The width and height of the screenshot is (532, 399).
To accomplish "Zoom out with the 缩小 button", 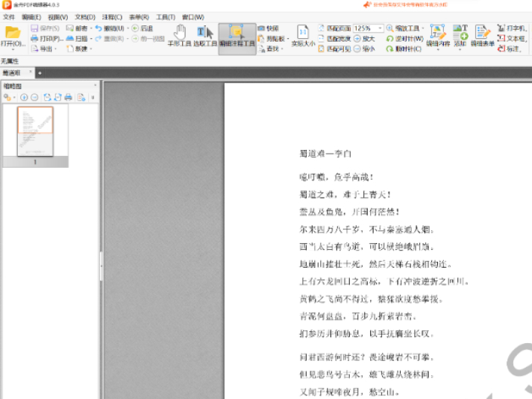I will tap(364, 48).
